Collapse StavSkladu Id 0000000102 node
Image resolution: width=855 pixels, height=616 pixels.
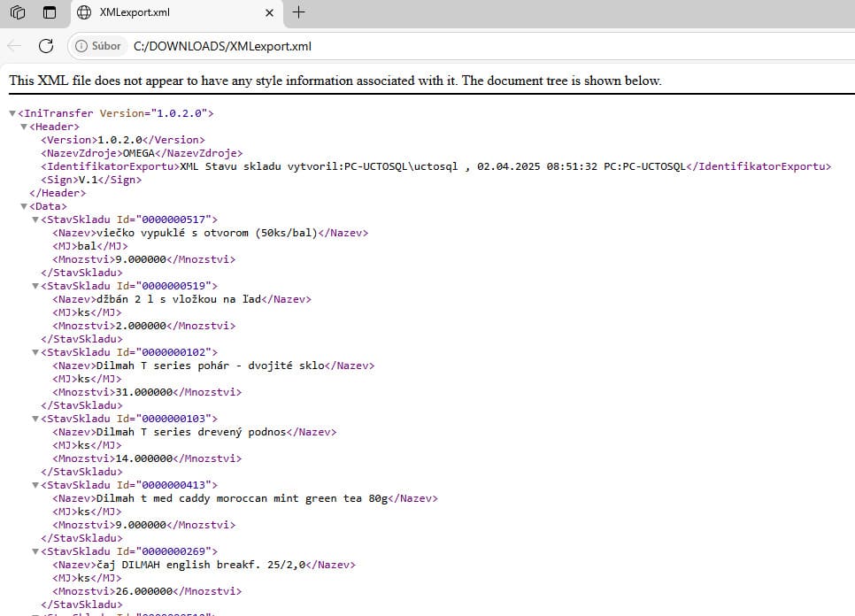(x=35, y=352)
